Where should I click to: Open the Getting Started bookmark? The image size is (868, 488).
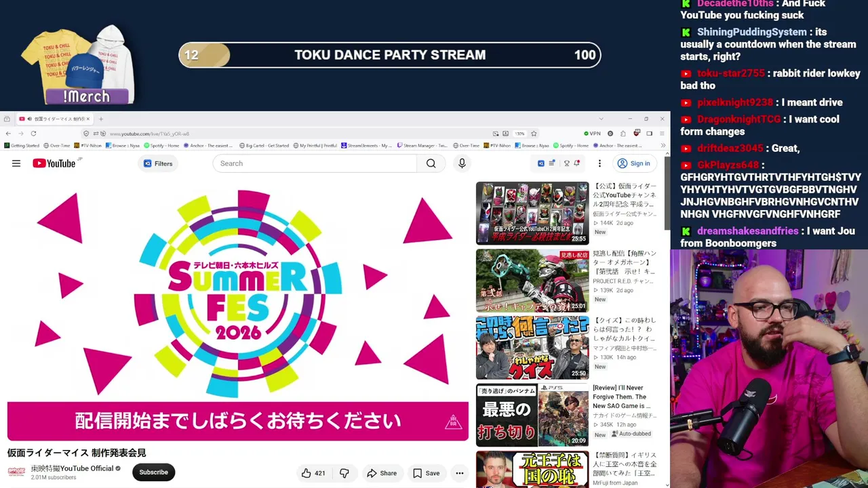point(22,146)
